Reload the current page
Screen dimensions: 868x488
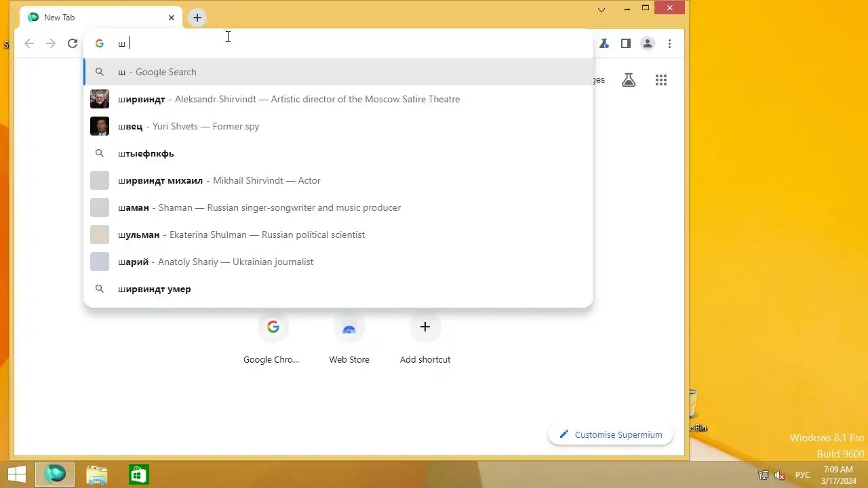coord(73,43)
